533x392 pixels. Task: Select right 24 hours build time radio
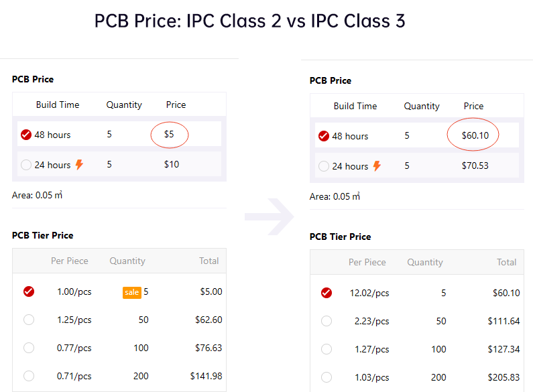pyautogui.click(x=324, y=166)
